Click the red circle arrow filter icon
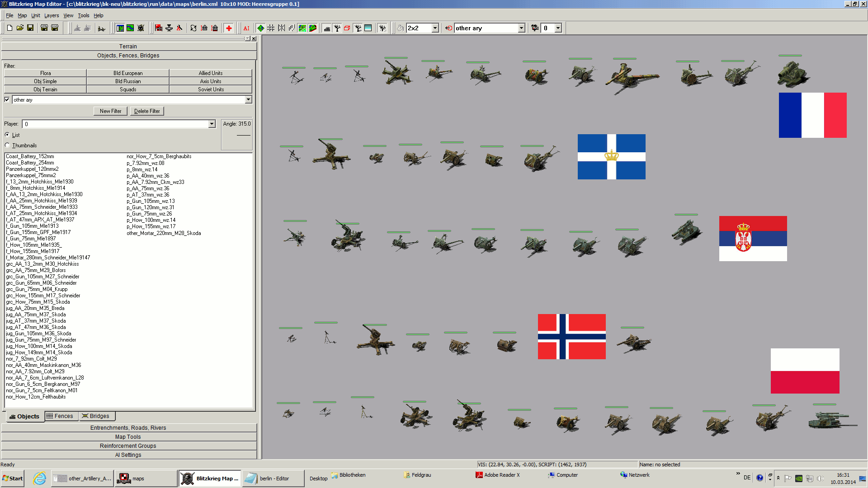The height and width of the screenshot is (488, 868). [448, 28]
